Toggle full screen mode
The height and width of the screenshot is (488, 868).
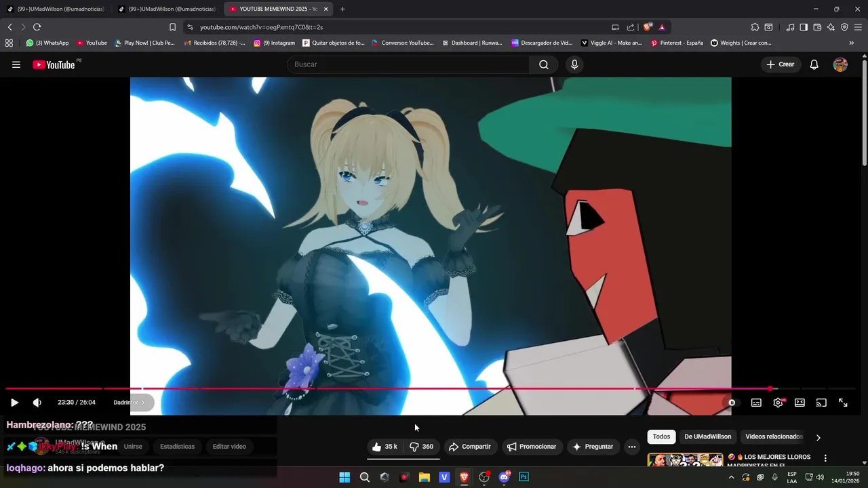(x=843, y=403)
